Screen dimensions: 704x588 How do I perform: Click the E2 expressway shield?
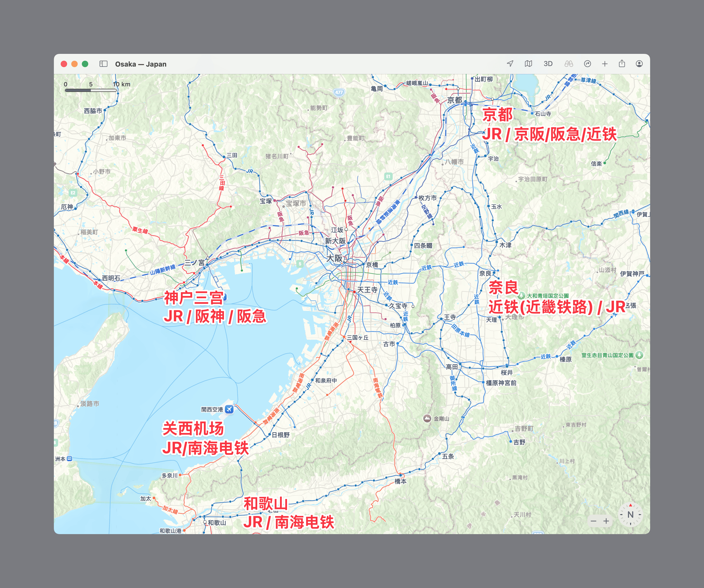coord(73,193)
